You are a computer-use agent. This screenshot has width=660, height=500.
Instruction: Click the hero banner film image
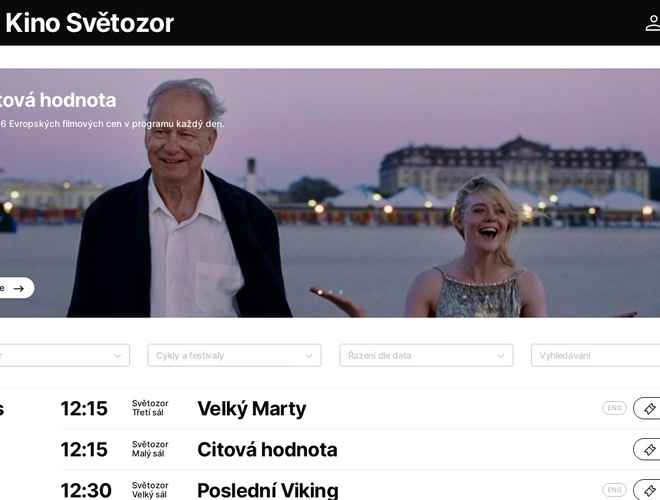pos(330,193)
